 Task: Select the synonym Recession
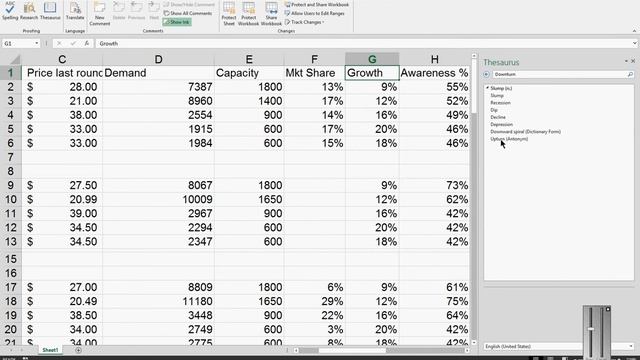[500, 103]
